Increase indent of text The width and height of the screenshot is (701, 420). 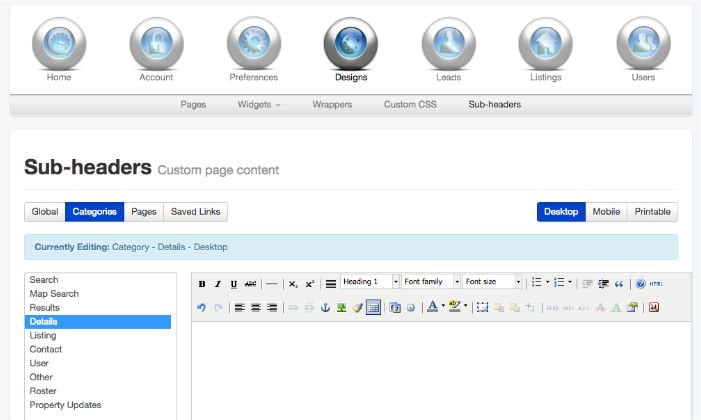click(x=603, y=284)
